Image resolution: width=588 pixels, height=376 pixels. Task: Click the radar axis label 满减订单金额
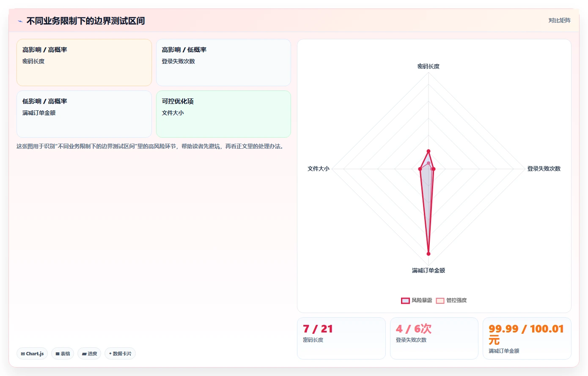tap(429, 270)
